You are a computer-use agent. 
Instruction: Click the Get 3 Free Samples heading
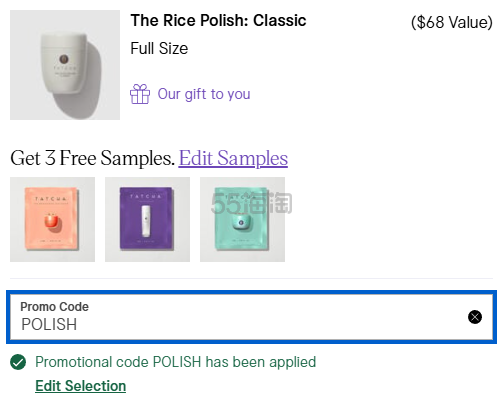tap(92, 158)
